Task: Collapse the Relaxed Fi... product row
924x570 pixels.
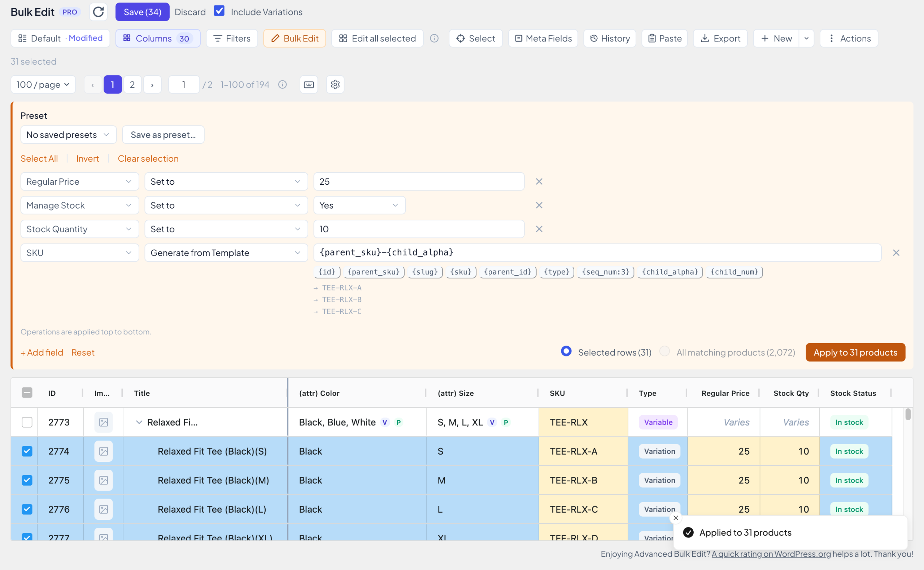Action: pyautogui.click(x=139, y=422)
